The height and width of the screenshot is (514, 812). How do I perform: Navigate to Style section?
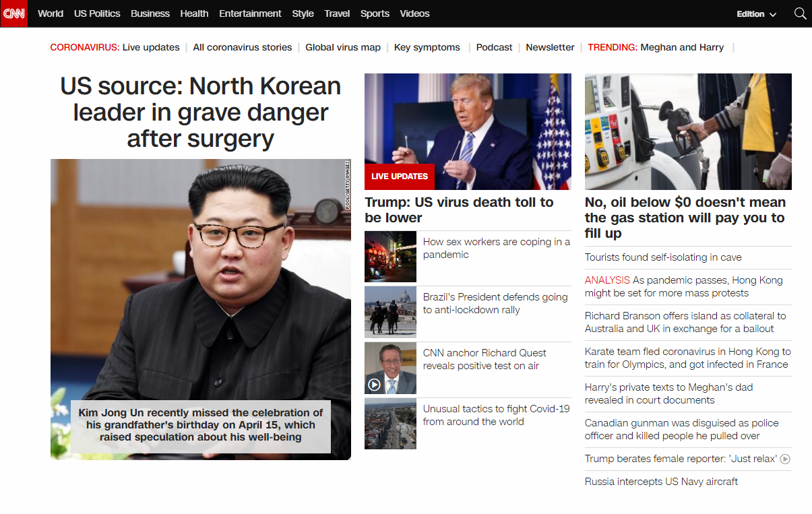pos(303,13)
